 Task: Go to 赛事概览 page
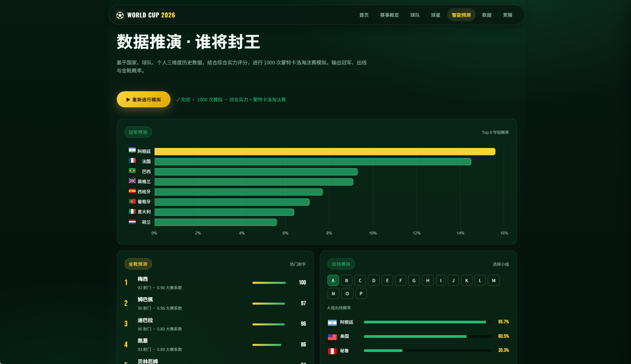(x=389, y=15)
